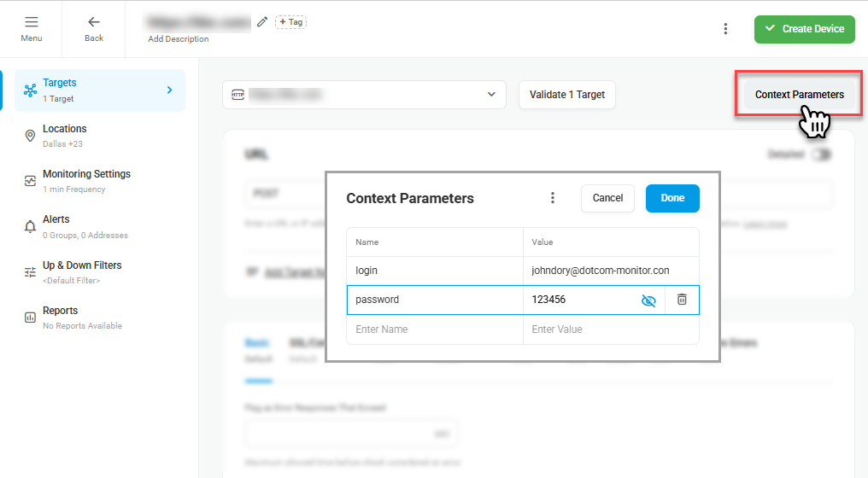Click the Locations pin icon
Screen dimensions: 868x478
point(30,135)
